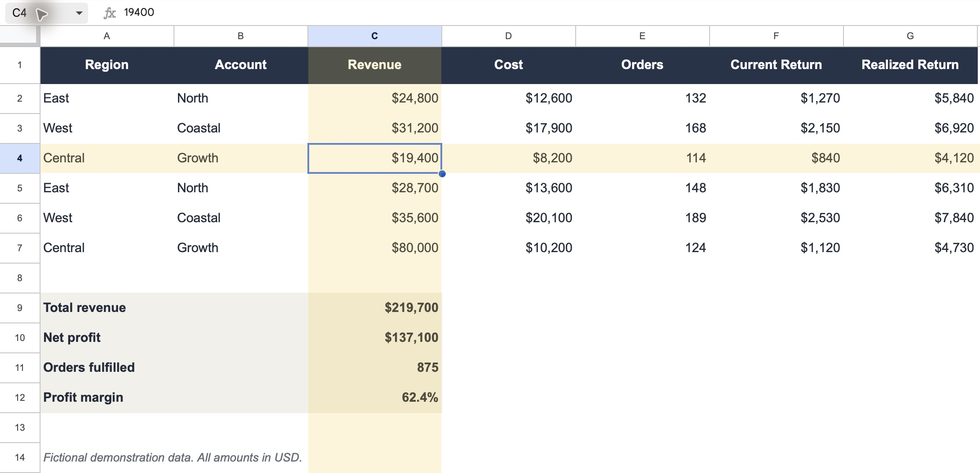Click the select-all corner box
The image size is (980, 473).
coord(20,36)
